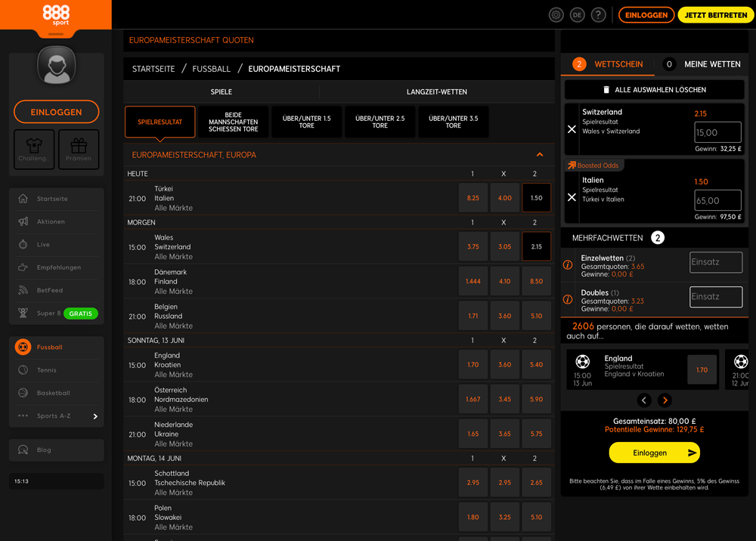Viewport: 756px width, 541px height.
Task: Click Einloggen button in top header
Action: pyautogui.click(x=646, y=15)
